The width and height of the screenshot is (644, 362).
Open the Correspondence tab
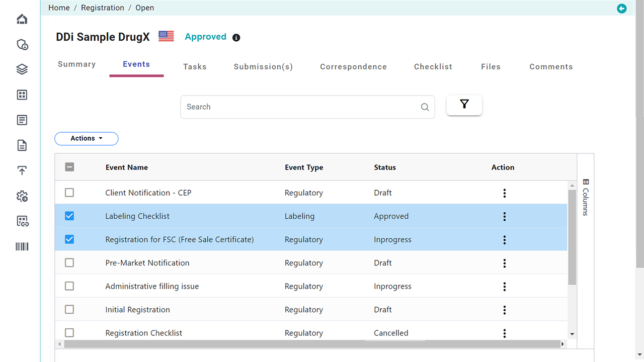[353, 66]
